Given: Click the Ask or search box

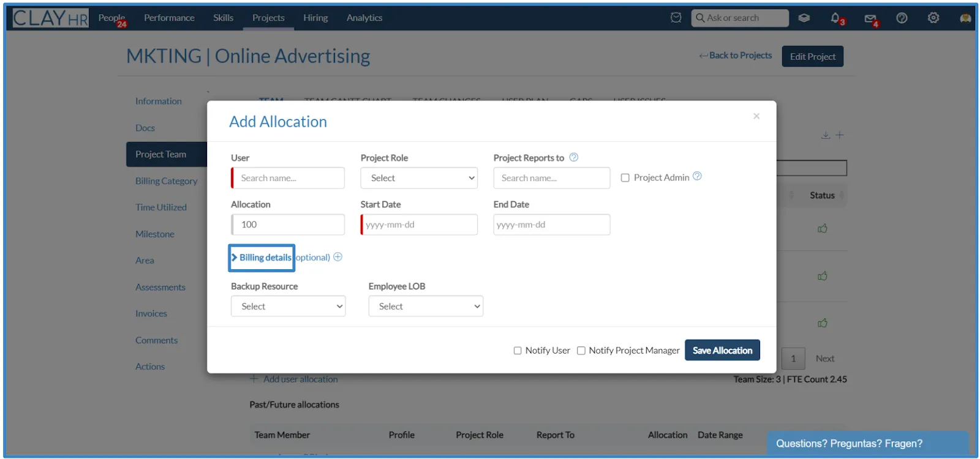Looking at the screenshot, I should (740, 18).
